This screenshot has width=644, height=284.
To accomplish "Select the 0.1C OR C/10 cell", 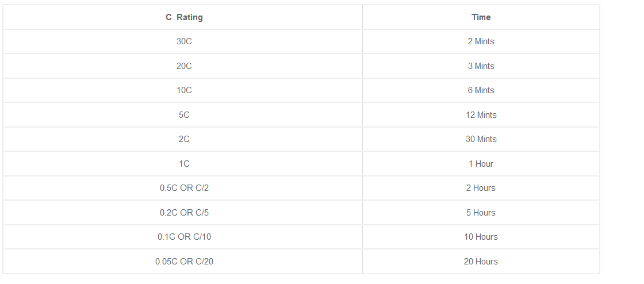I will pos(184,237).
